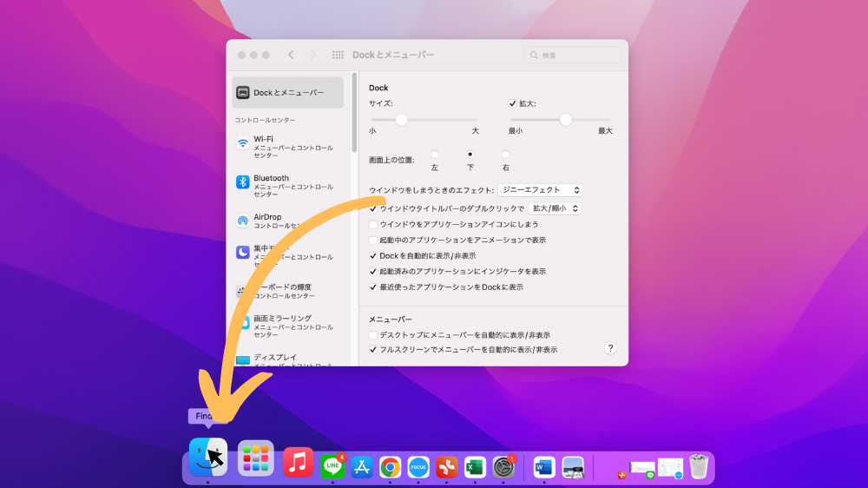Click the AirDrop icon in the sidebar

coord(242,221)
